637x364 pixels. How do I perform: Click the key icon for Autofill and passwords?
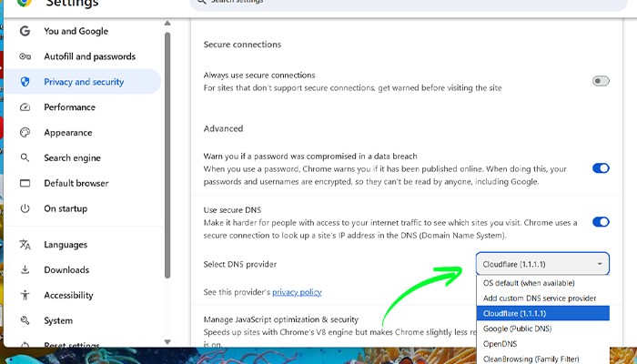[25, 56]
